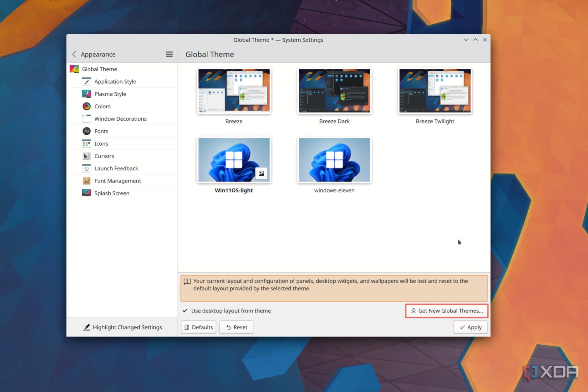Select the Application Style icon
Image resolution: width=588 pixels, height=392 pixels.
coord(87,81)
